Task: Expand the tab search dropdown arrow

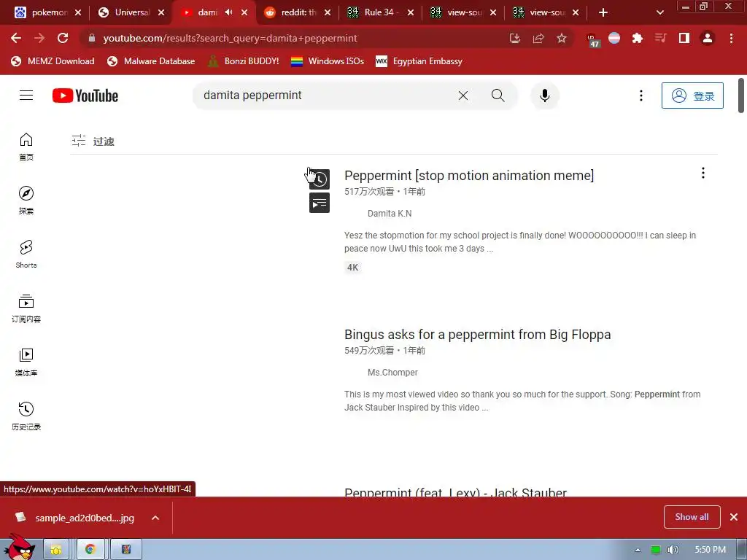Action: 659,12
